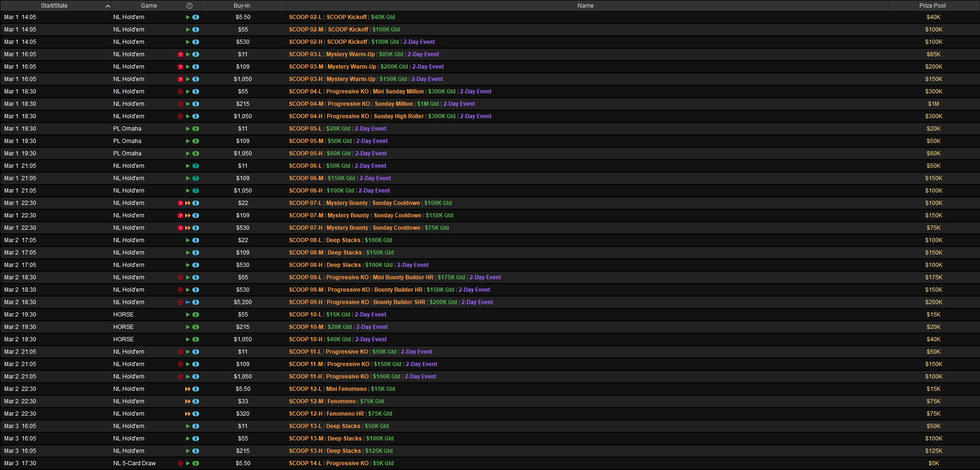Click progressive KO target icon for SCOOP 04-M
This screenshot has width=980, height=470.
coord(180,104)
